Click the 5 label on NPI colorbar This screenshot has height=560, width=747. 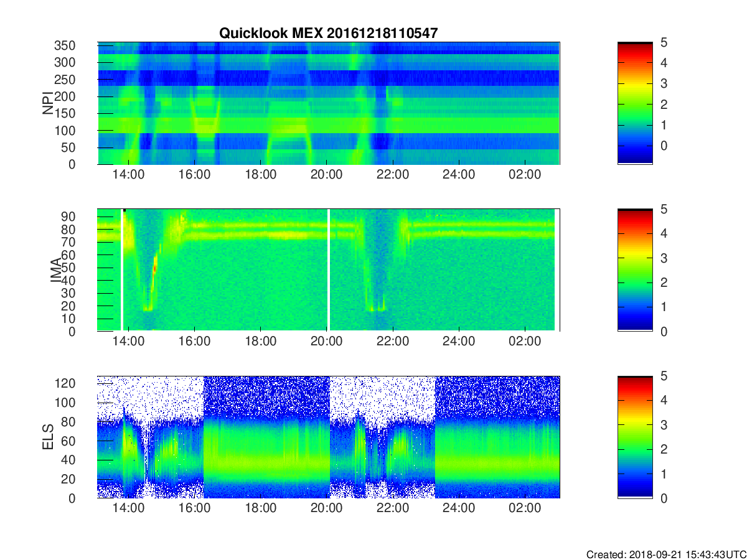pyautogui.click(x=663, y=42)
